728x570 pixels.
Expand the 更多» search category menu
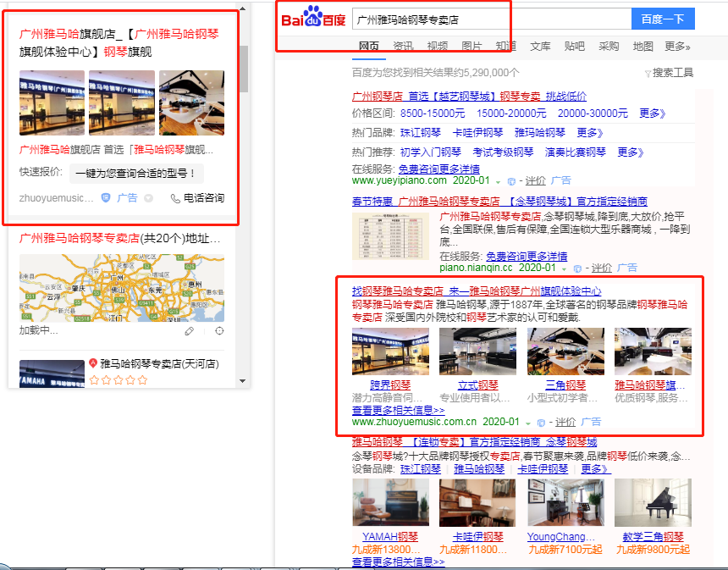coord(677,47)
